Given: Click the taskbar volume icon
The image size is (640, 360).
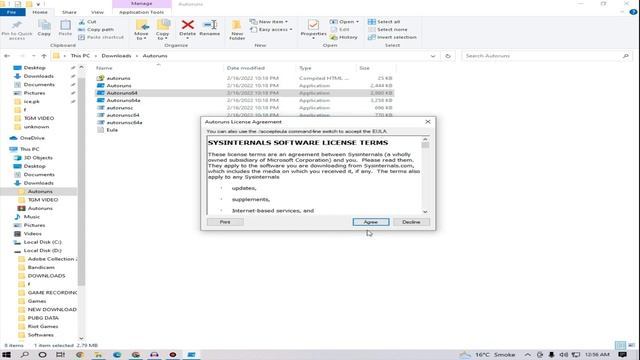Looking at the screenshot, I should (564, 355).
